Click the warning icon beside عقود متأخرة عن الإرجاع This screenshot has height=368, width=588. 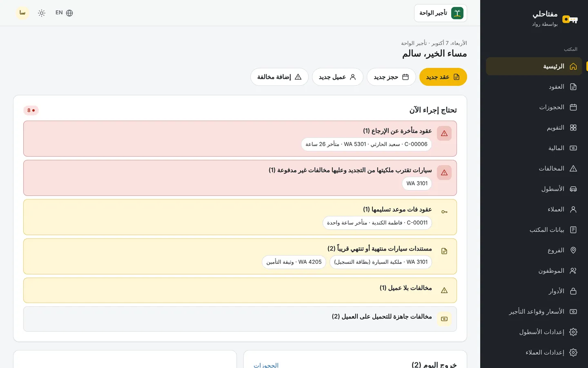[x=444, y=133]
